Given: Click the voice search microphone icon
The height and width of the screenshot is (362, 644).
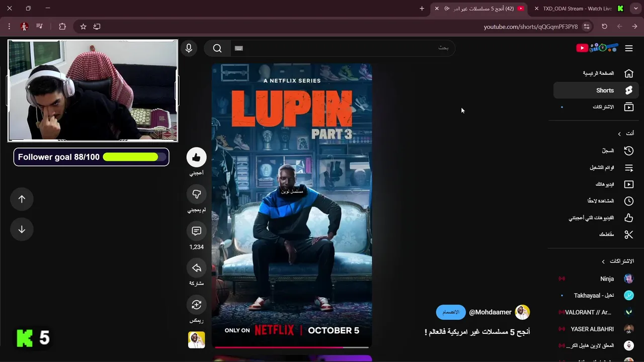Looking at the screenshot, I should coord(189,48).
